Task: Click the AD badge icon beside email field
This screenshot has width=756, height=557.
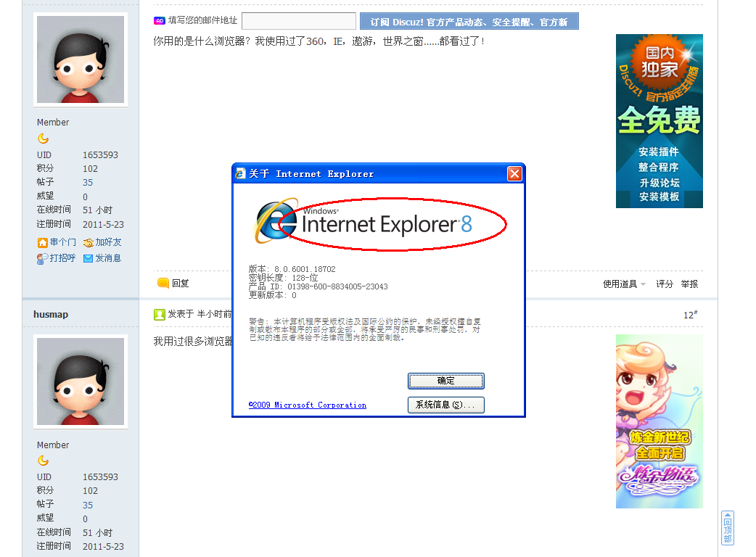Action: [x=160, y=21]
